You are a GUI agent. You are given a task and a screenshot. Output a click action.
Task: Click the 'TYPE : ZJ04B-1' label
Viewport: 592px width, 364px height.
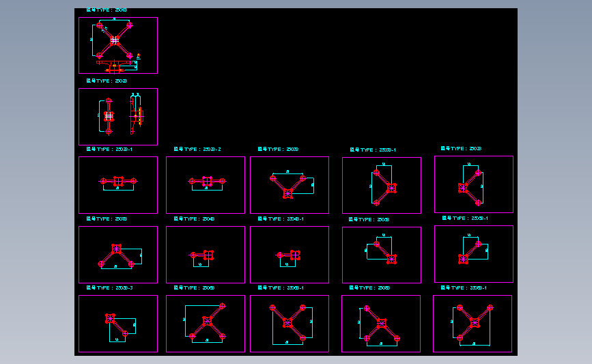pyautogui.click(x=281, y=219)
